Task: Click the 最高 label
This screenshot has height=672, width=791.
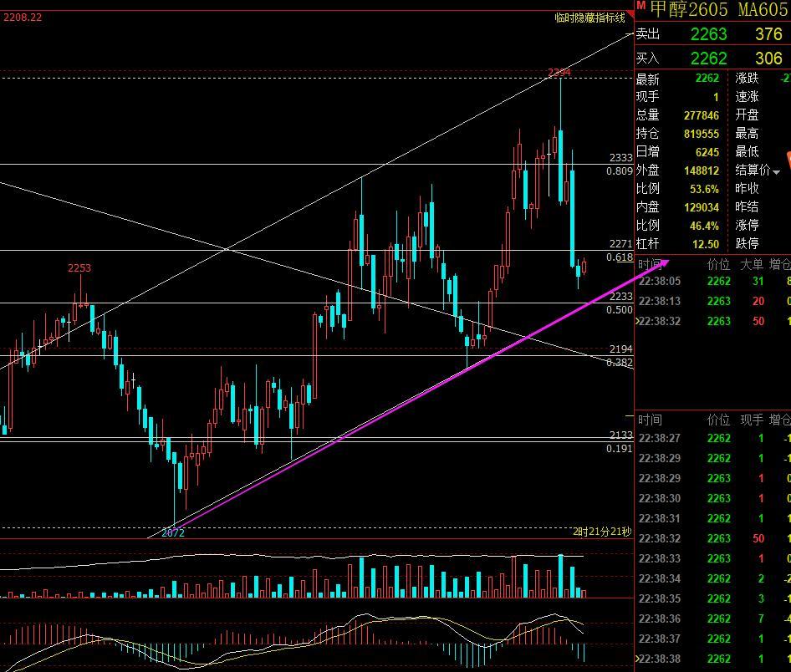Action: (x=747, y=134)
